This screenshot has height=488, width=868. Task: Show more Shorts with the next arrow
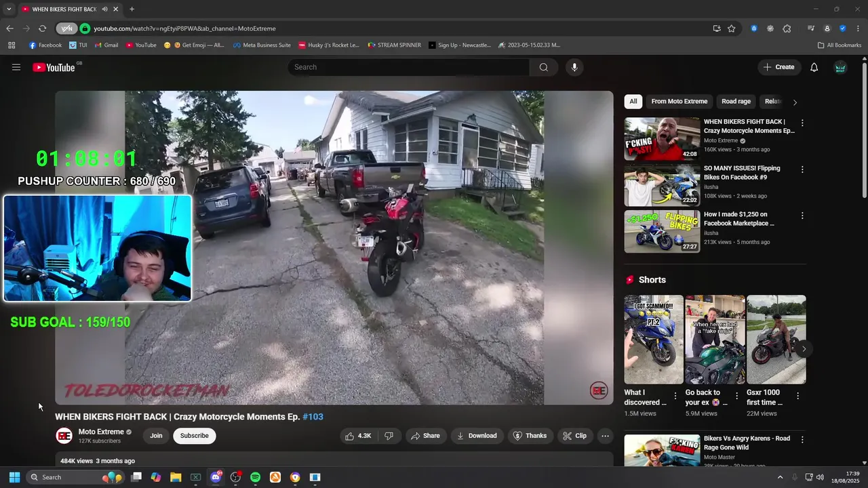point(804,349)
